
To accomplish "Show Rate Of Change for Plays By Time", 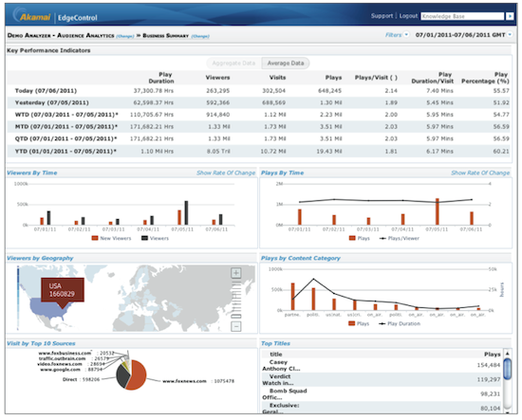I will tap(480, 173).
